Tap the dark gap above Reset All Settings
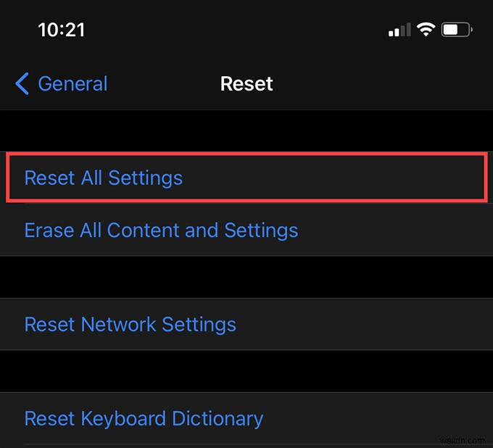 (x=246, y=130)
